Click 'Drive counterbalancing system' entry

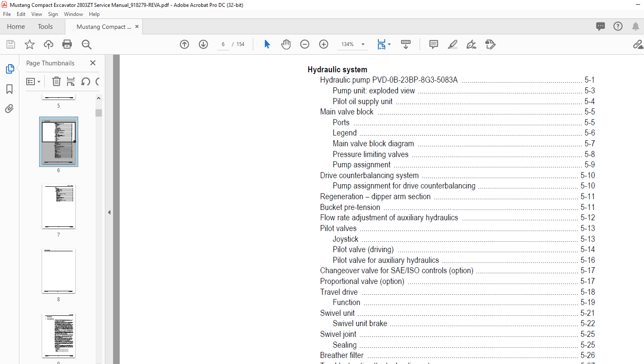369,175
